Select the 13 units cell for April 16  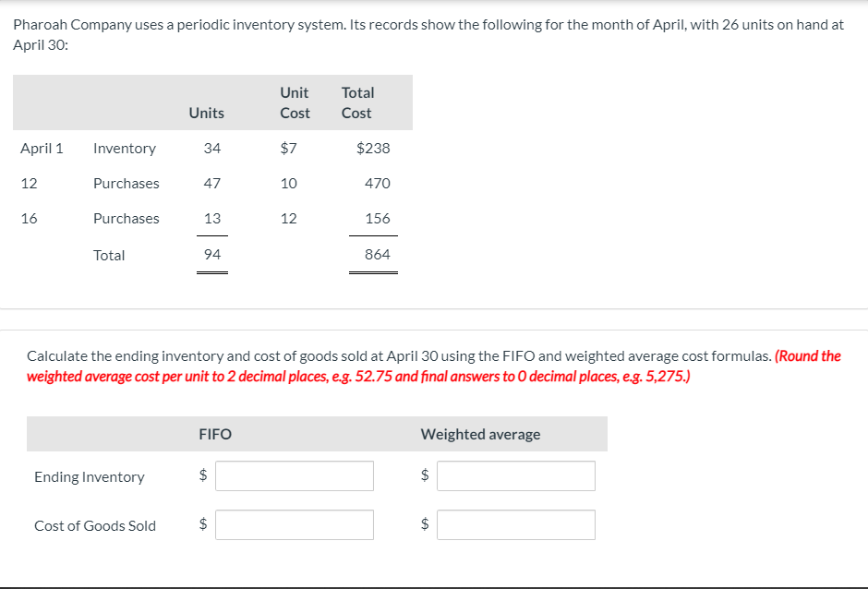[211, 219]
